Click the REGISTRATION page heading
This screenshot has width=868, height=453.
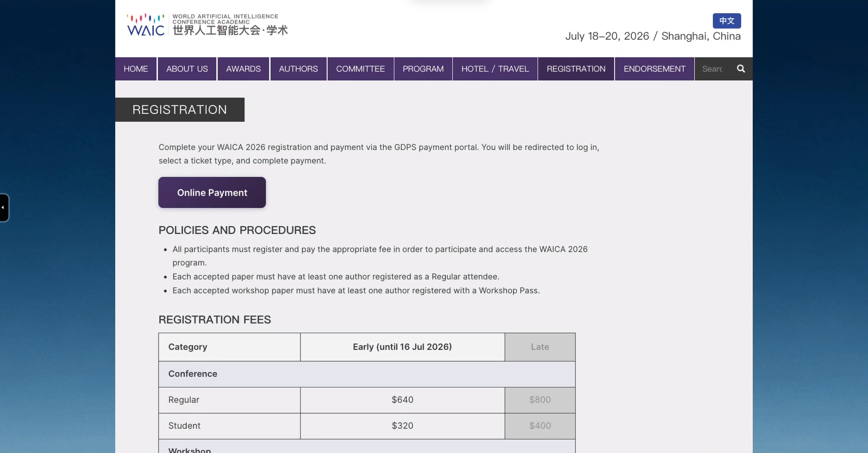coord(180,109)
